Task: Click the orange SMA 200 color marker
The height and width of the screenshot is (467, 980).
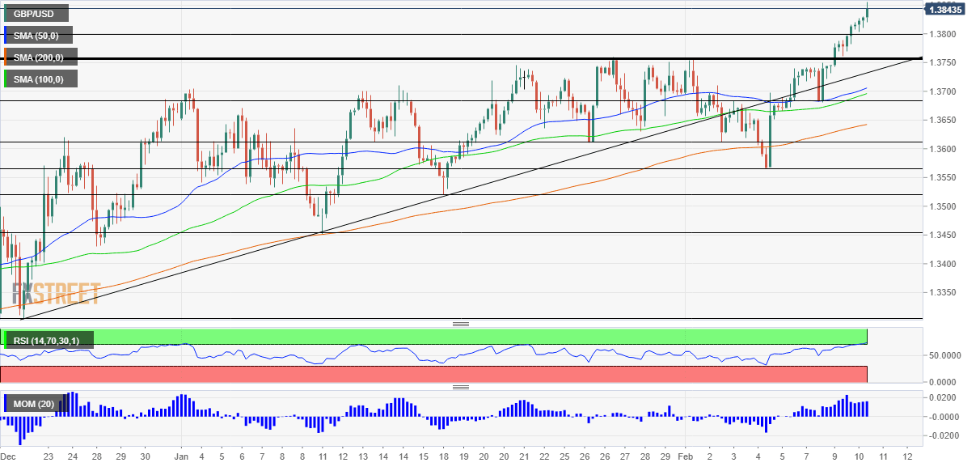Action: click(x=6, y=57)
